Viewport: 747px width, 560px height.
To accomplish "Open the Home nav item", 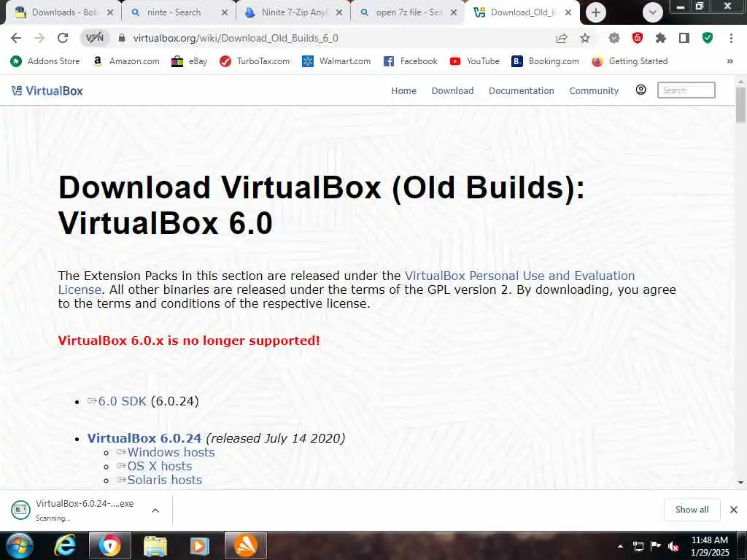I will click(x=404, y=90).
